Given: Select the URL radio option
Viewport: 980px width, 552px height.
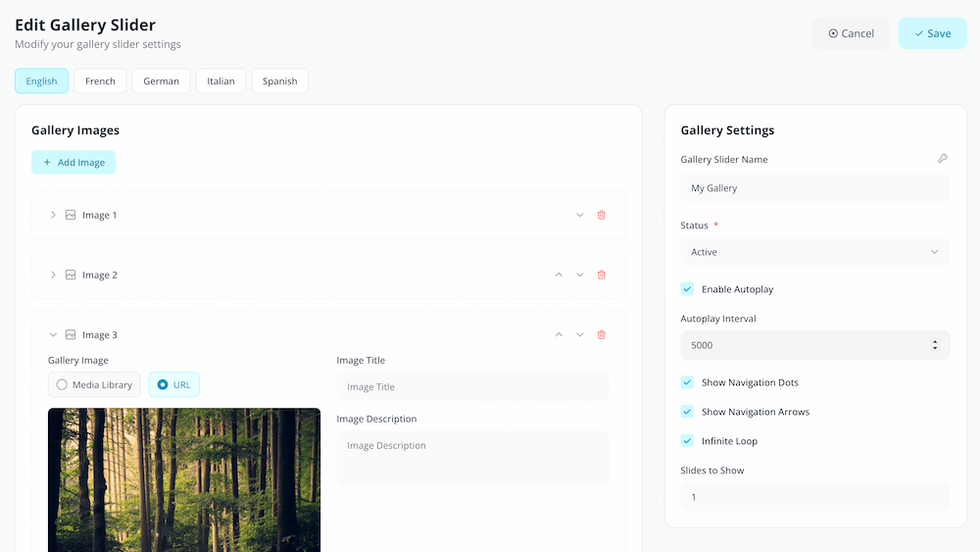Looking at the screenshot, I should click(x=173, y=384).
